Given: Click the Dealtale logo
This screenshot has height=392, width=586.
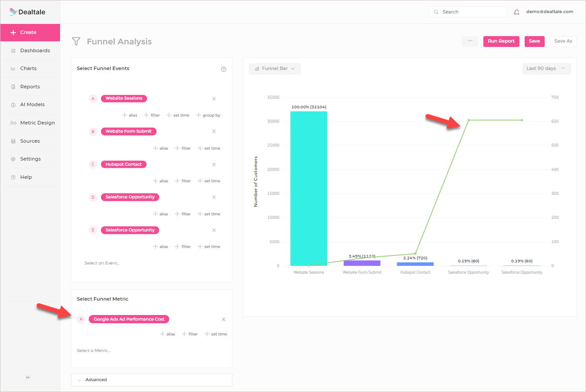Looking at the screenshot, I should tap(28, 12).
